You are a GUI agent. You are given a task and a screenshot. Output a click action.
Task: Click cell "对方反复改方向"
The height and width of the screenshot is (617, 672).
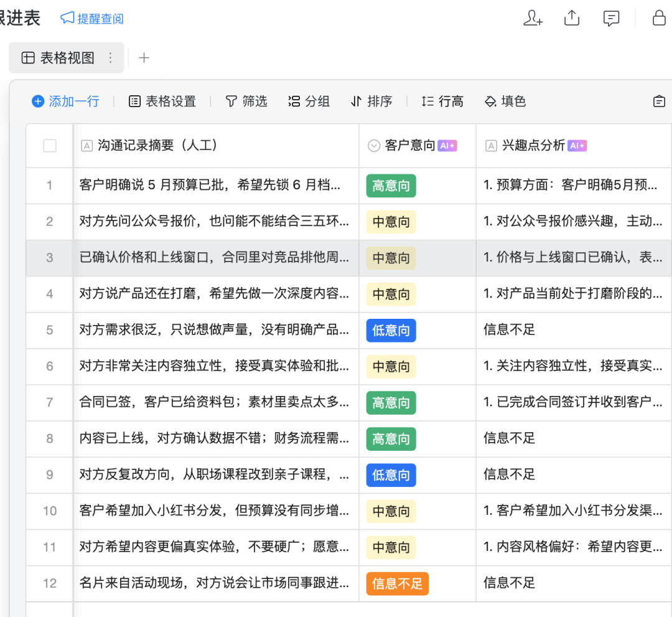tap(216, 474)
